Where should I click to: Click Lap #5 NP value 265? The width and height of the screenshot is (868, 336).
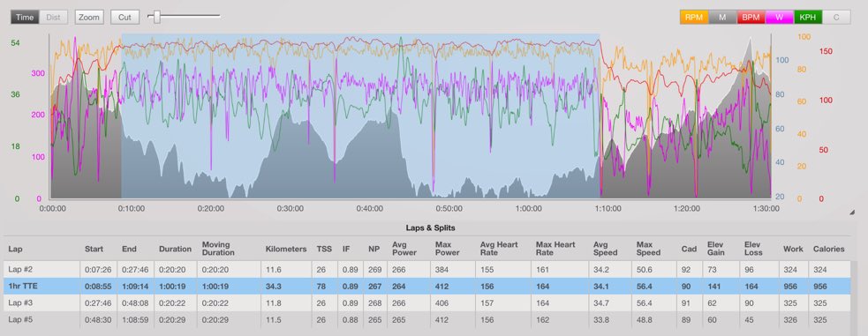375,319
